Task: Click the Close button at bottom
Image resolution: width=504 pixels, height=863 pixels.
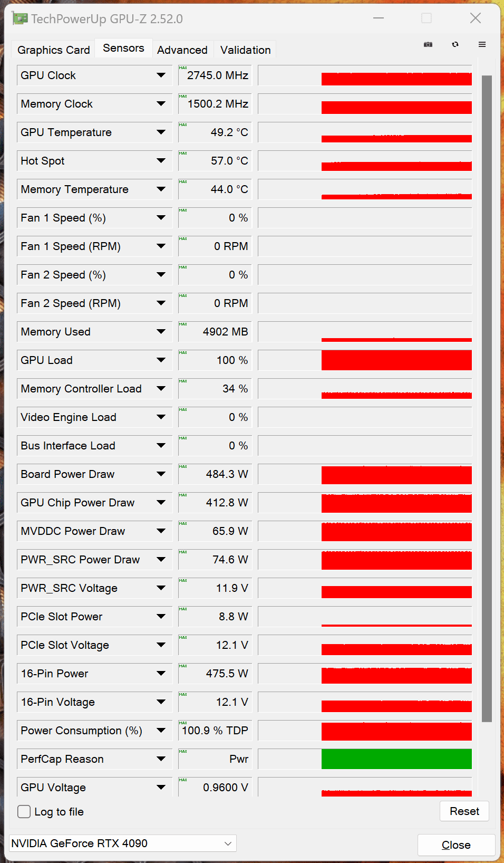Action: pos(456,845)
